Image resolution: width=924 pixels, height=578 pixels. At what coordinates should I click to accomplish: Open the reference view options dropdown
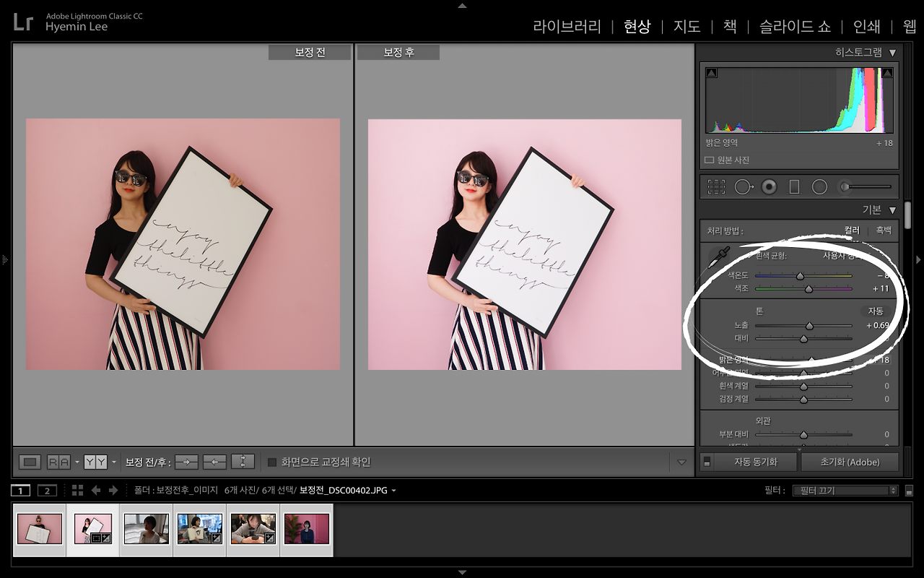coord(77,462)
